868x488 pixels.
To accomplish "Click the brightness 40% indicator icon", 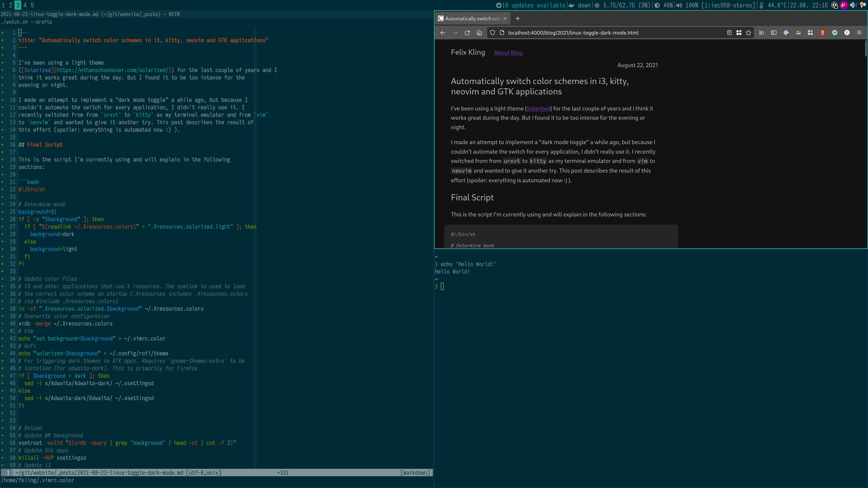I will [x=657, y=5].
